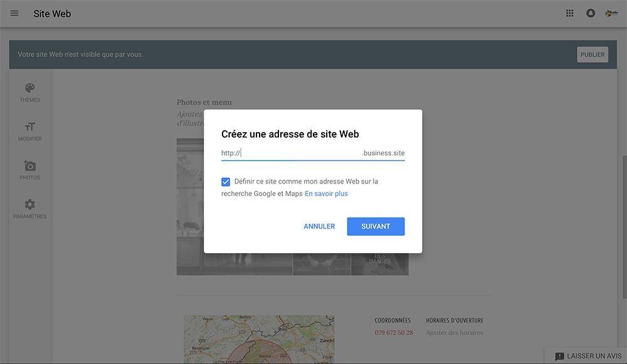Open the Photos camera icon
This screenshot has height=364, width=627.
tap(29, 166)
